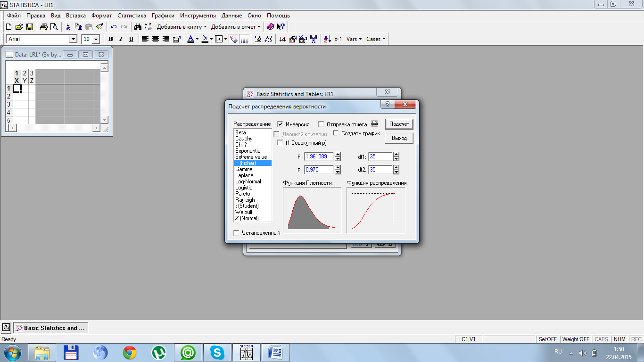Screen dimensions: 644x362
Task: Activate What's This help pointer
Action: [x=281, y=27]
